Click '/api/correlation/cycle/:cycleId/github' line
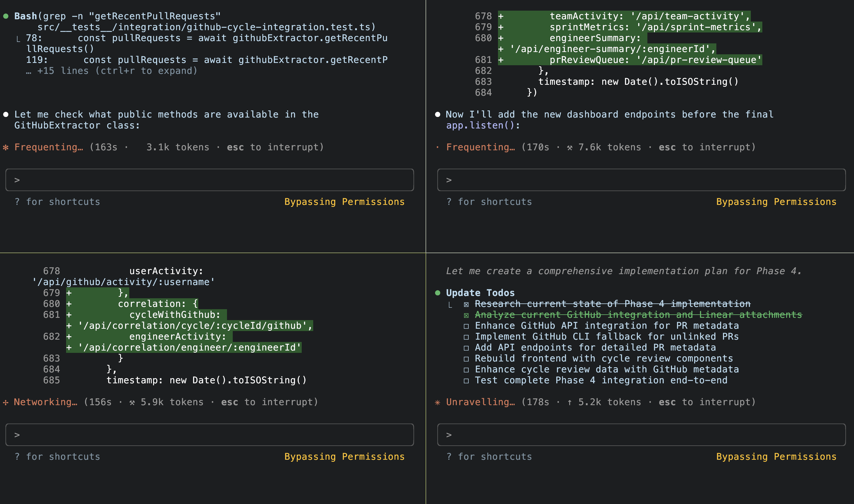Screen dimensions: 854x504 click(x=189, y=326)
